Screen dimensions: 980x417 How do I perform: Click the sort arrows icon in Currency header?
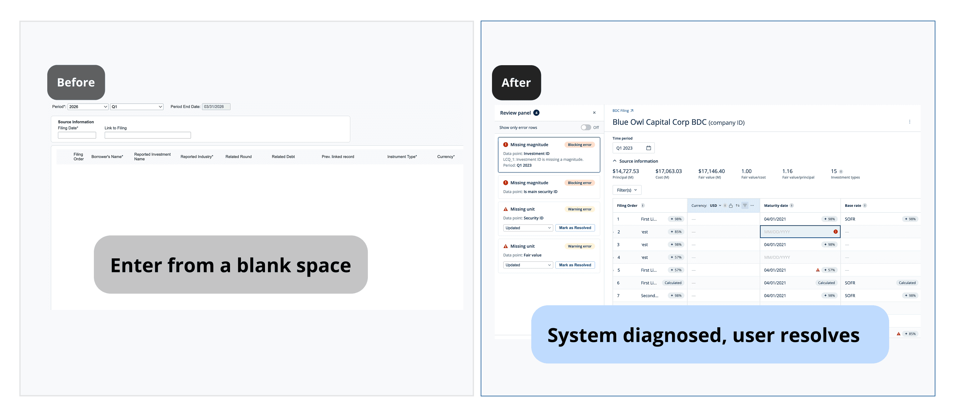[x=738, y=206]
